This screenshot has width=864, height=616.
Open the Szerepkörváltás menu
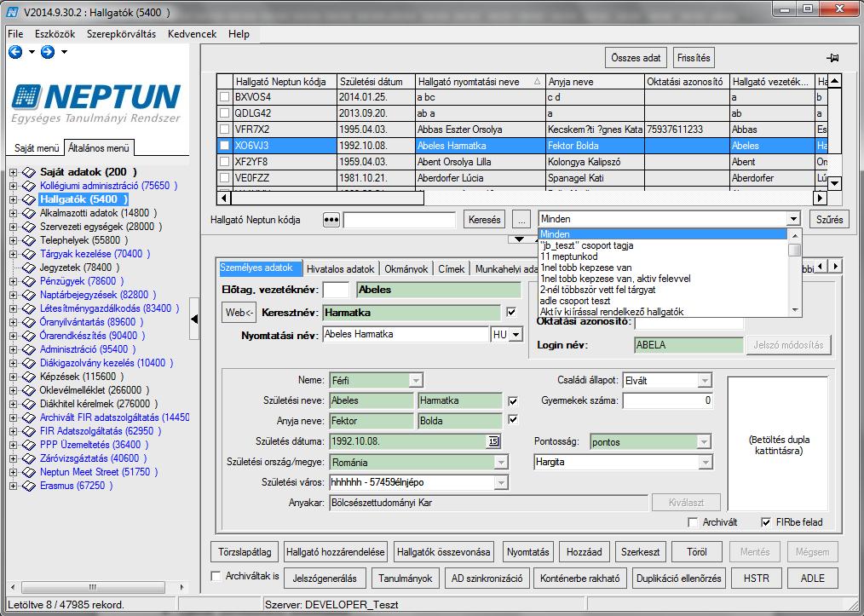tap(121, 34)
